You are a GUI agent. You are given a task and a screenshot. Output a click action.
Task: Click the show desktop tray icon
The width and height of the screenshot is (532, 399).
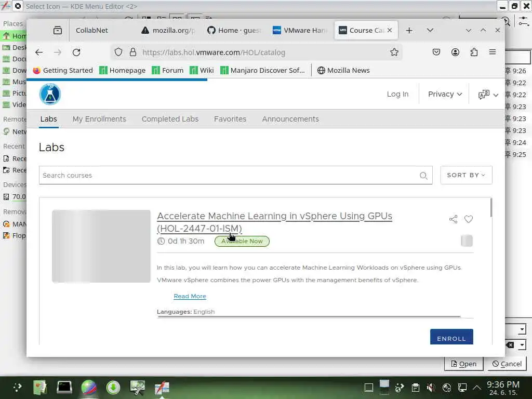[369, 388]
